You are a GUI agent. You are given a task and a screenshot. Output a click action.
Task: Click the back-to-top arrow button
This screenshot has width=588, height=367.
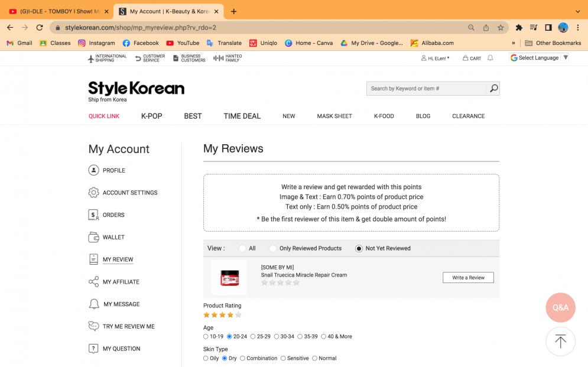tap(560, 342)
